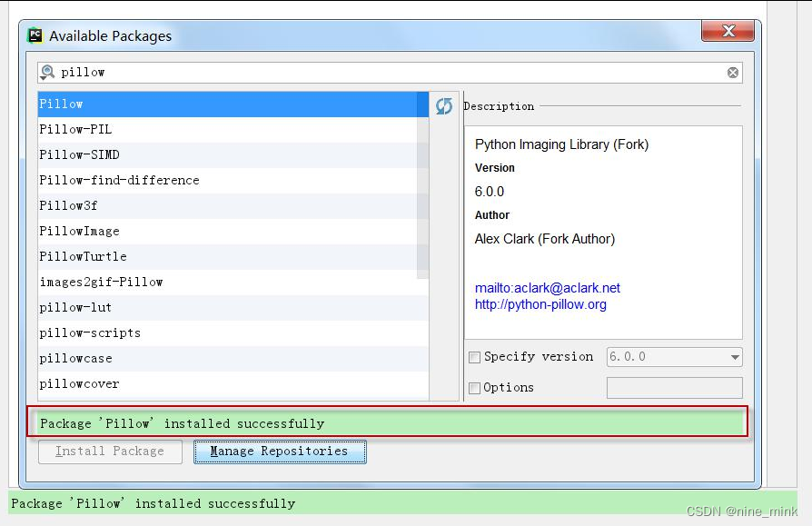
Task: Click the 6.0.0 version value in the description
Action: [x=490, y=192]
